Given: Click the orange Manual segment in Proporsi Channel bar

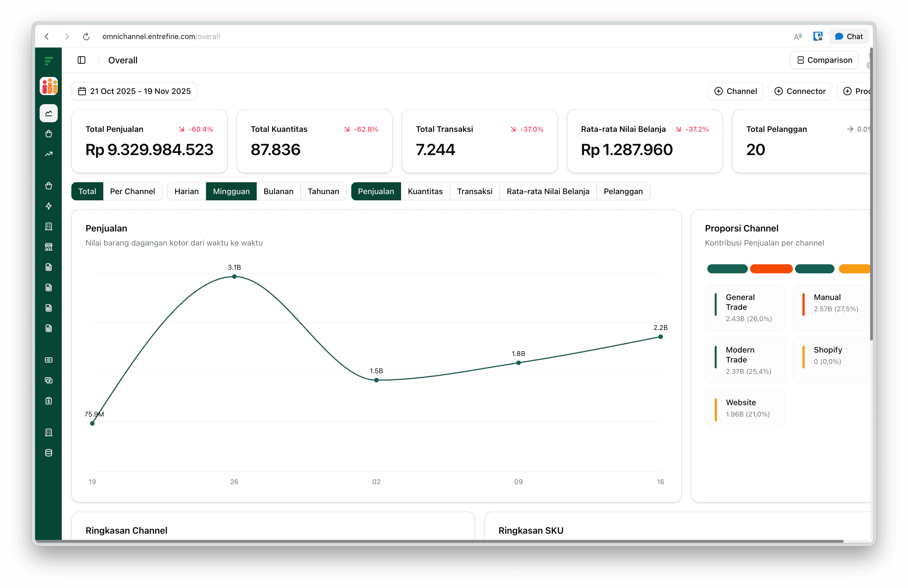Looking at the screenshot, I should point(771,269).
